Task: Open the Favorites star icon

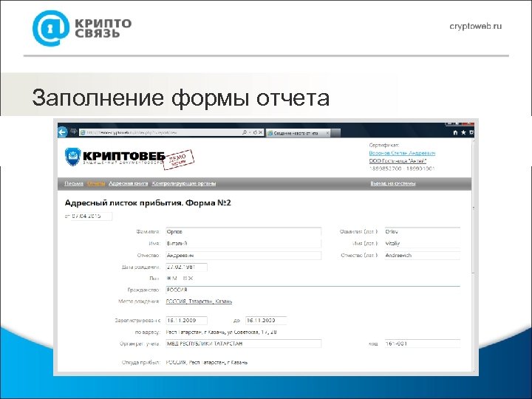Action: [463, 133]
